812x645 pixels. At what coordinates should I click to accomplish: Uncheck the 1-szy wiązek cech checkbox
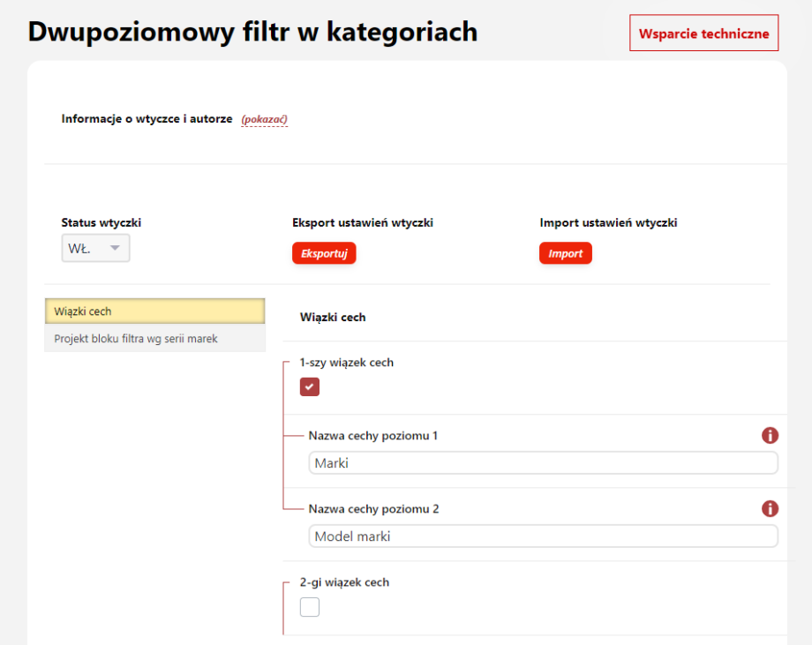point(310,386)
